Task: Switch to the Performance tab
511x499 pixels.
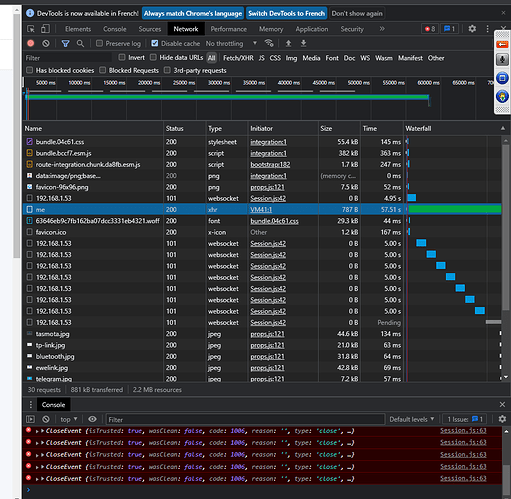Action: tap(229, 29)
